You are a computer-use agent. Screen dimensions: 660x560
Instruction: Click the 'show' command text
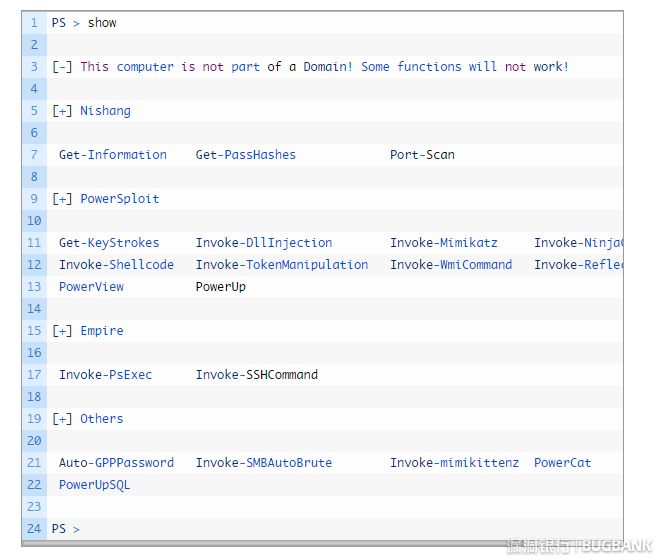102,23
